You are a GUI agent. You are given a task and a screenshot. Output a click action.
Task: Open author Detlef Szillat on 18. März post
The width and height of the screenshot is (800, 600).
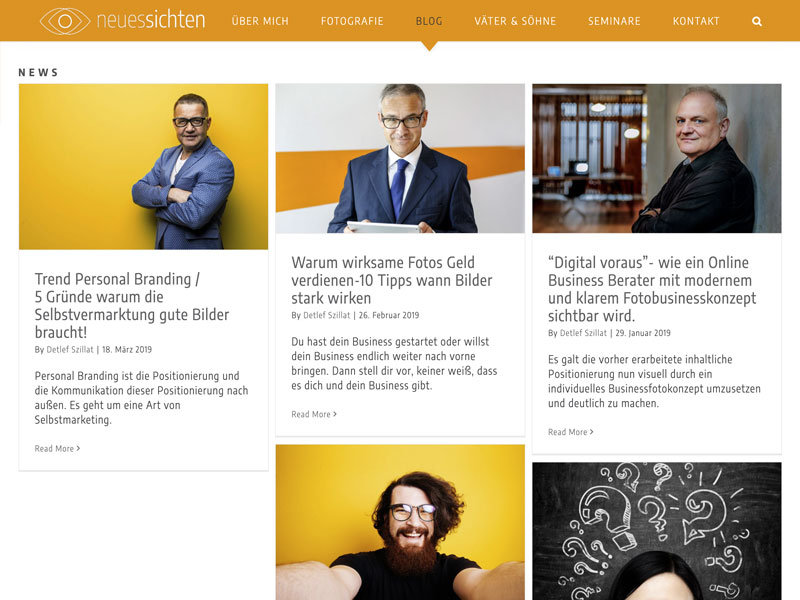pyautogui.click(x=70, y=349)
